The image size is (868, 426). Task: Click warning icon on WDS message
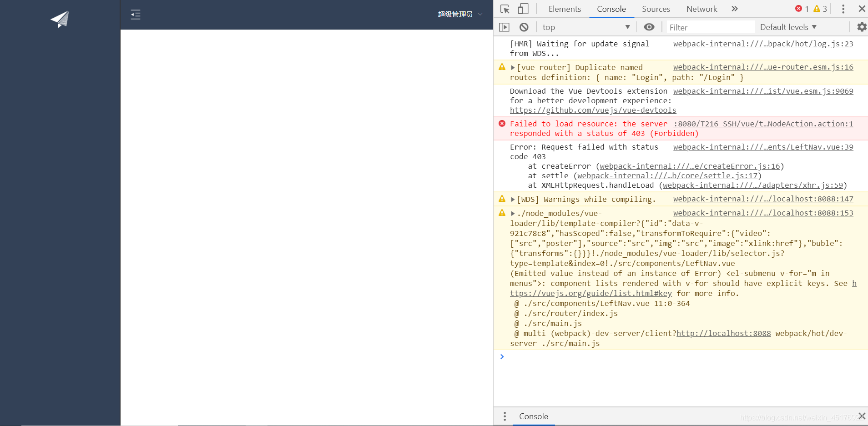(502, 199)
